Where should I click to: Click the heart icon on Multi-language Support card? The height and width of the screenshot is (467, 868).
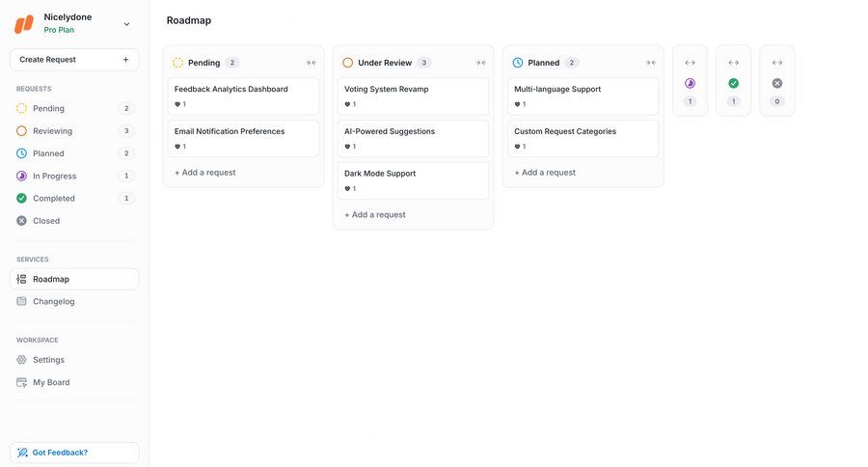click(x=517, y=104)
